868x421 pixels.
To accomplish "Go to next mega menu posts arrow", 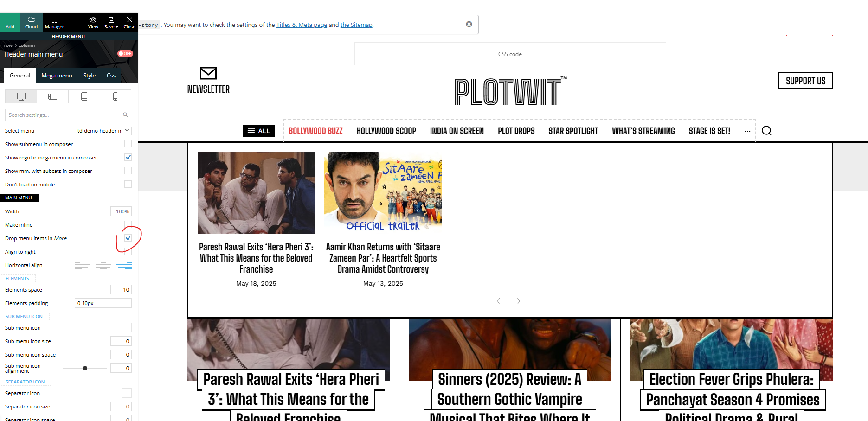I will (516, 301).
